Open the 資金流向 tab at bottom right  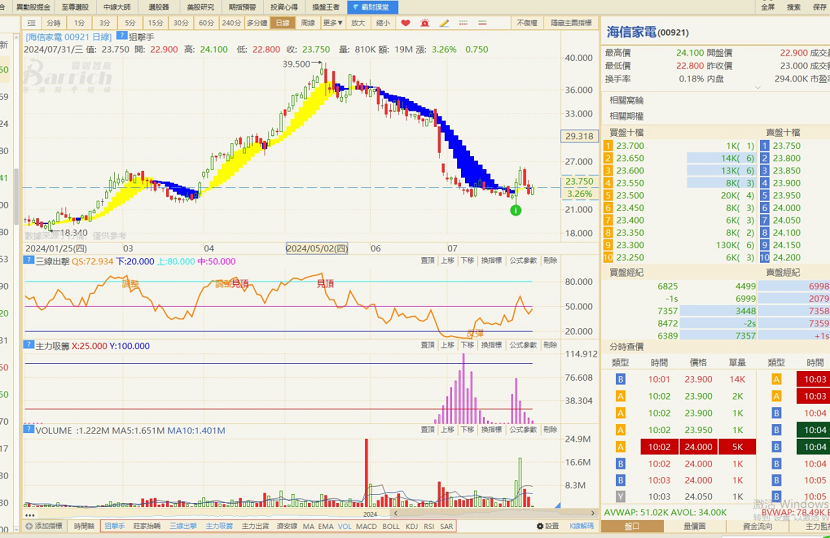[x=756, y=526]
